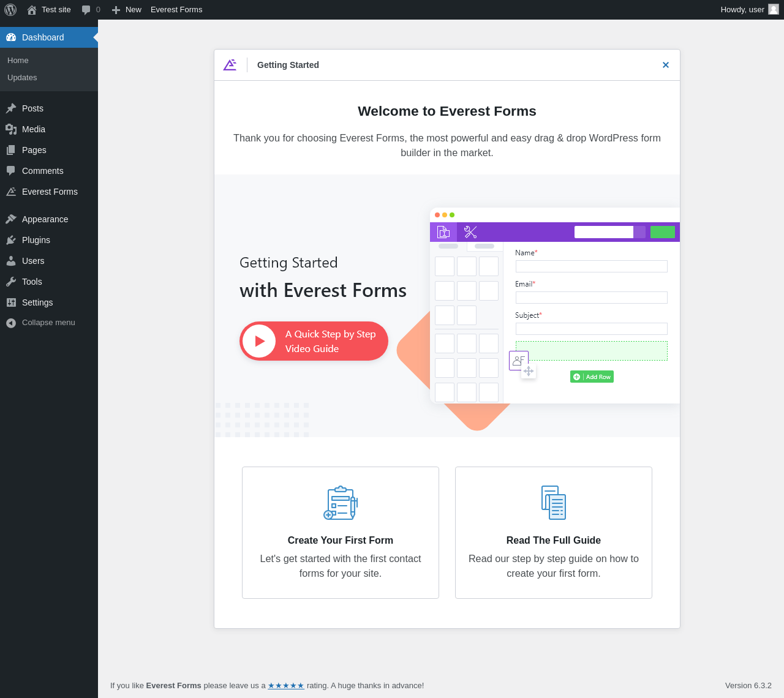Screen dimensions: 784x698
Task: Open the comments bubble in admin bar
Action: tap(86, 10)
